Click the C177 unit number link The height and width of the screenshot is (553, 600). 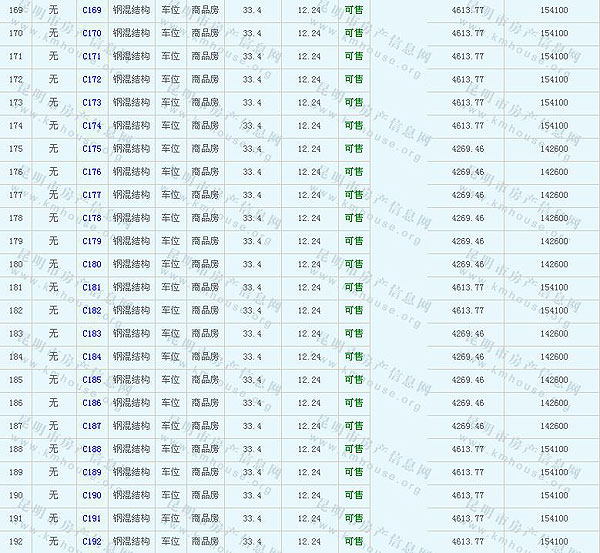coord(92,195)
